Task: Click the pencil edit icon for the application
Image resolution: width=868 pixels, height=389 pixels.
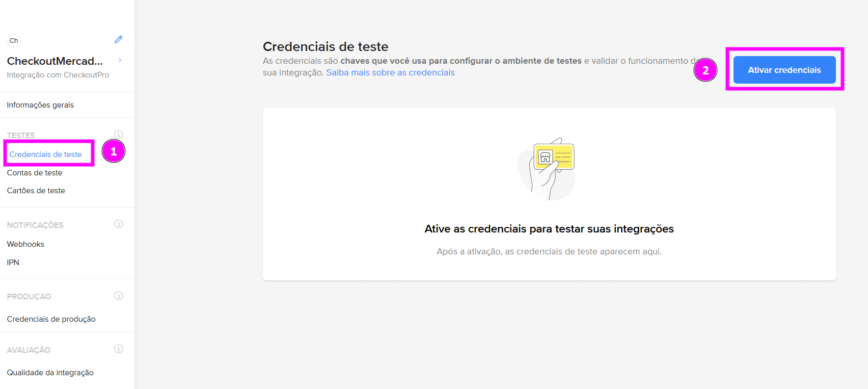Action: coord(119,40)
